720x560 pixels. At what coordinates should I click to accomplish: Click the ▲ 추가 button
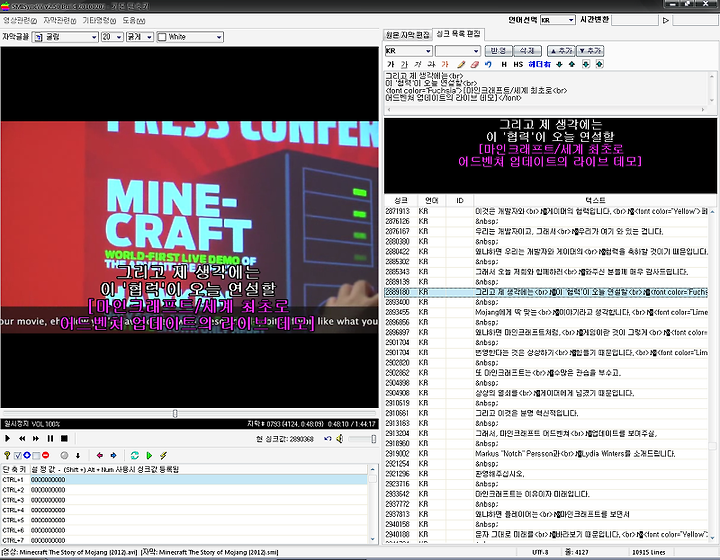(x=561, y=50)
